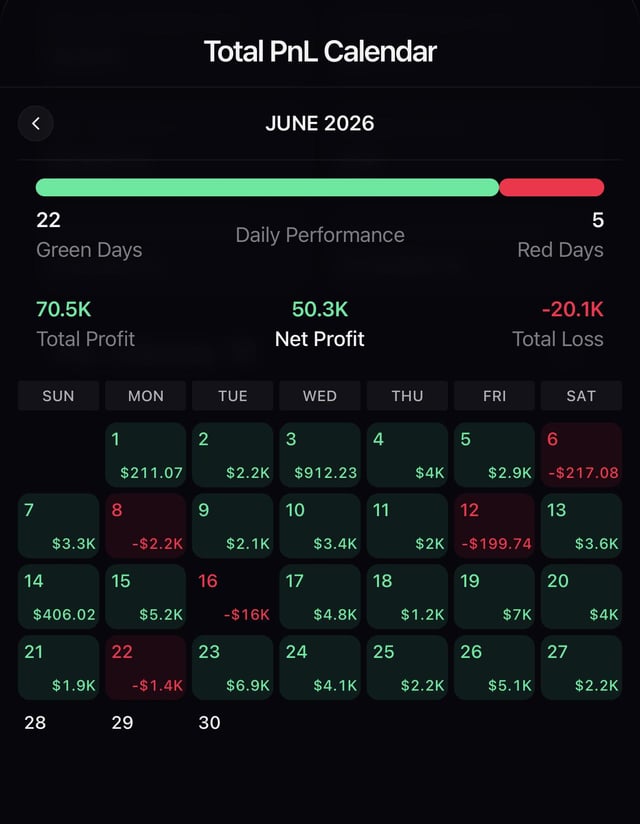This screenshot has height=824, width=640.
Task: Open June 22 loss day -$1.4K
Action: (x=146, y=667)
